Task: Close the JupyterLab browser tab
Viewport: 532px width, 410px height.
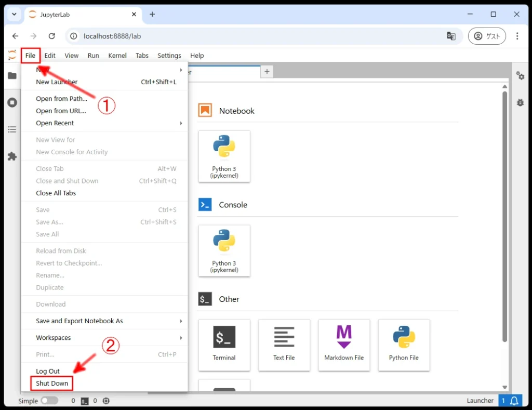Action: pyautogui.click(x=134, y=14)
